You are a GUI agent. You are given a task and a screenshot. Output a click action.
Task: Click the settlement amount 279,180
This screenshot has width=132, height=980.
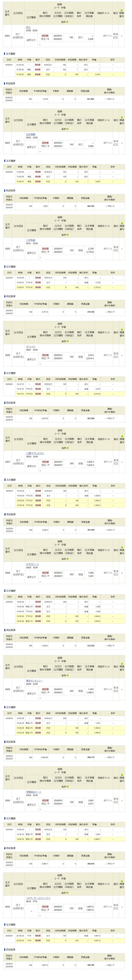click(91, 312)
